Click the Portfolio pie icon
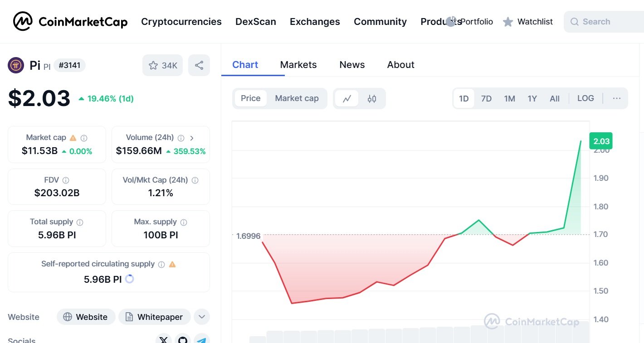The width and height of the screenshot is (644, 343). (451, 21)
